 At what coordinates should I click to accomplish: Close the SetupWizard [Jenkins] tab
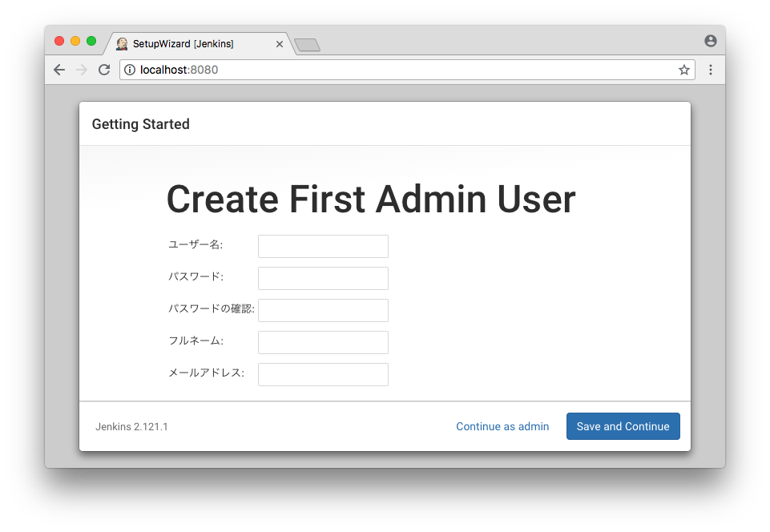[x=279, y=44]
